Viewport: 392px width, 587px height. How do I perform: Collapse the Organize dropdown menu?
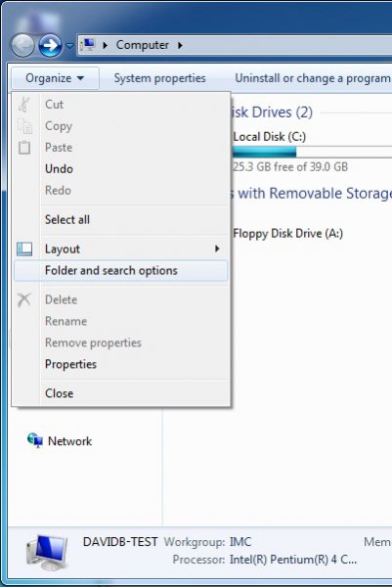55,78
